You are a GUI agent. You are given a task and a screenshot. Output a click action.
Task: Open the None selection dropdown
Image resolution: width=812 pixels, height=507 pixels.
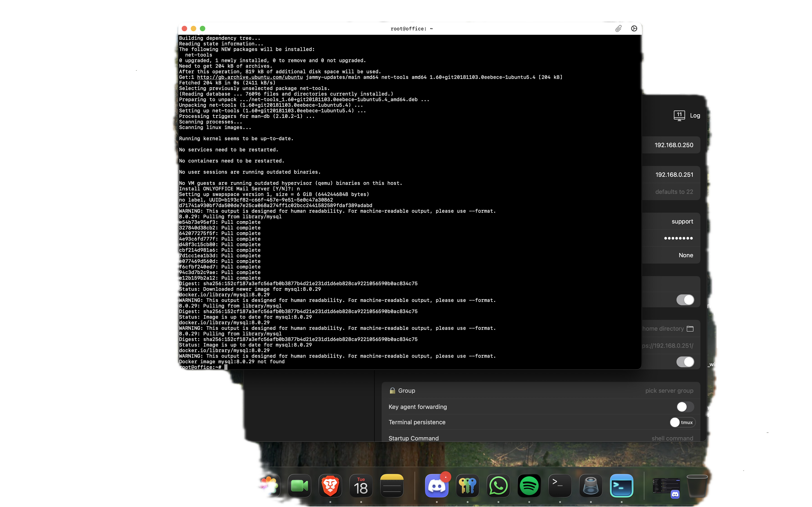tap(686, 255)
